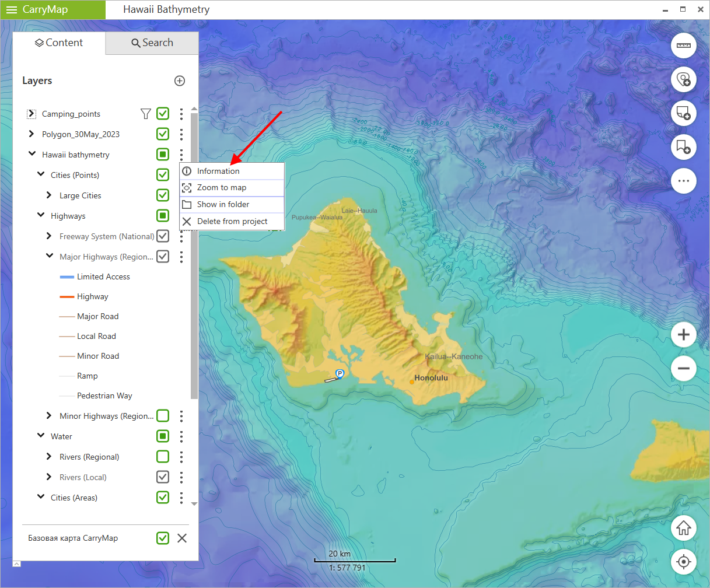
Task: Uncheck the Large Cities layer checkbox
Action: point(163,195)
